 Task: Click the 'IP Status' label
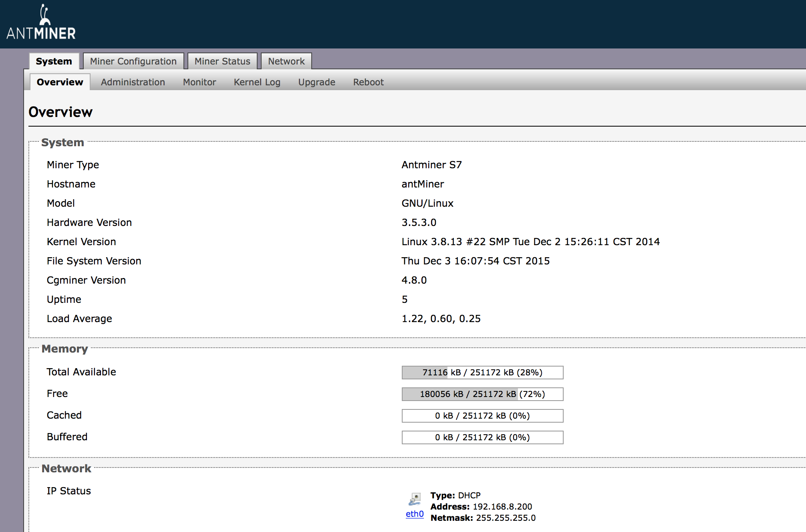click(x=69, y=491)
